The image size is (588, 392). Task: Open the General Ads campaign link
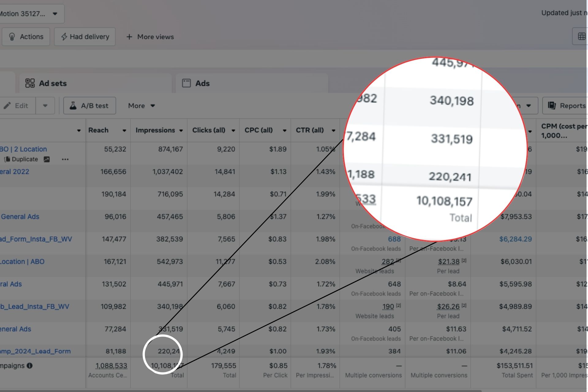point(20,217)
